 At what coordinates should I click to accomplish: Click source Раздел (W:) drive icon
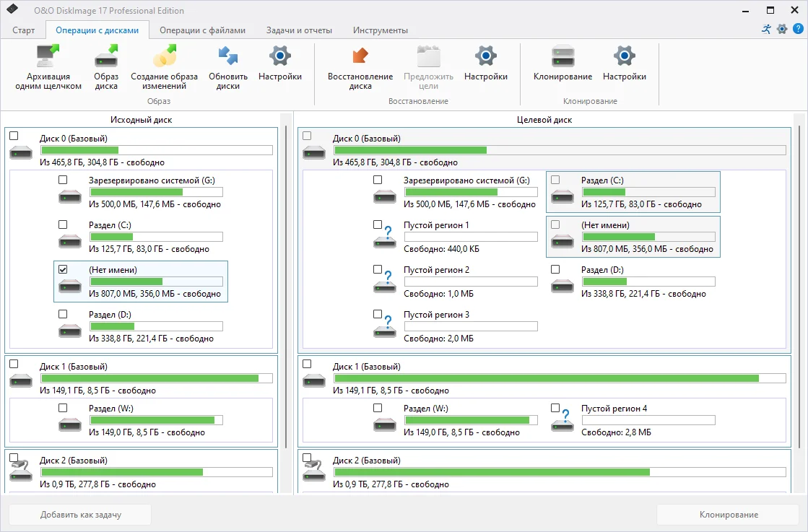[70, 425]
